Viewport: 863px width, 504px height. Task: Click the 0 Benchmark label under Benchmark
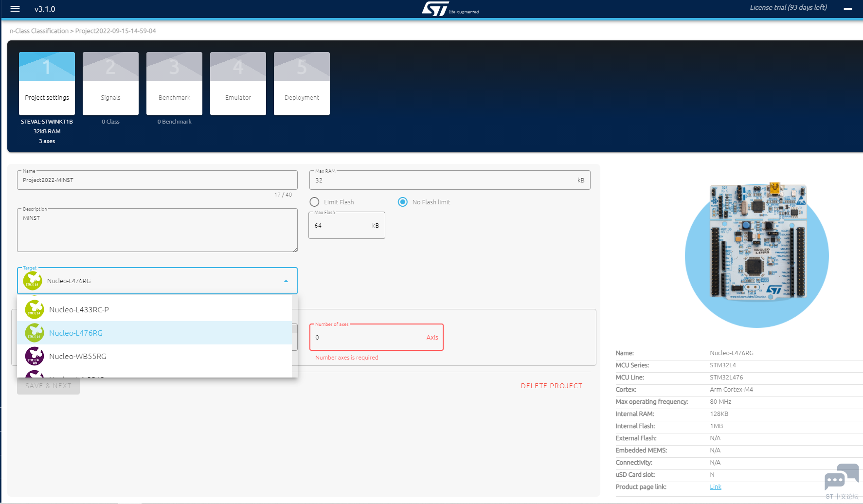(x=174, y=122)
